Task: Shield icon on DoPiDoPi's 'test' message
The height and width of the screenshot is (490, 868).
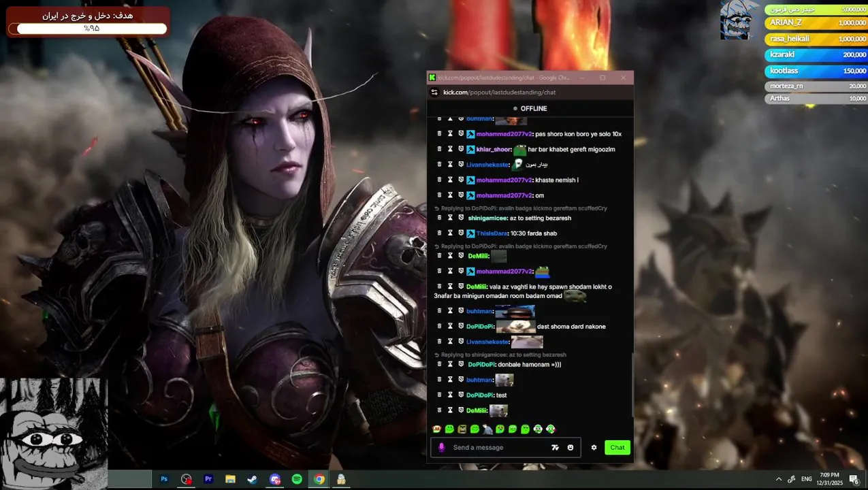Action: pyautogui.click(x=461, y=395)
